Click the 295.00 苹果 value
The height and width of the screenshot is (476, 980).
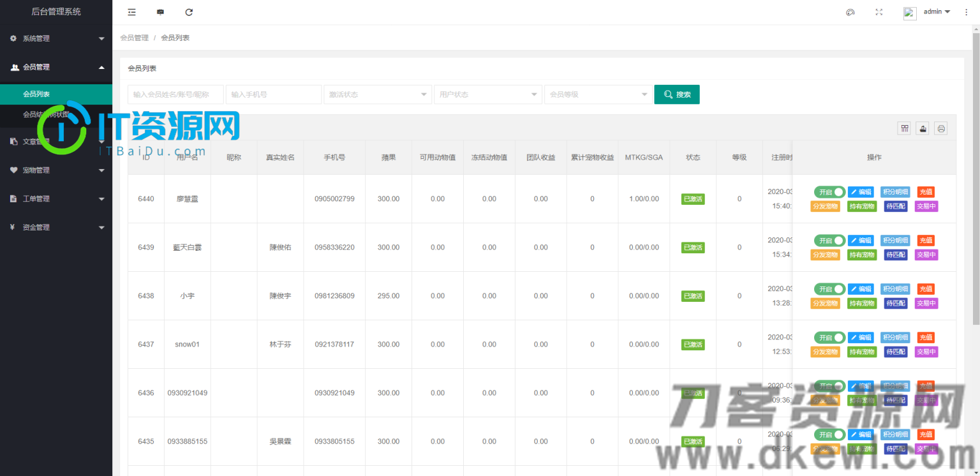[389, 296]
